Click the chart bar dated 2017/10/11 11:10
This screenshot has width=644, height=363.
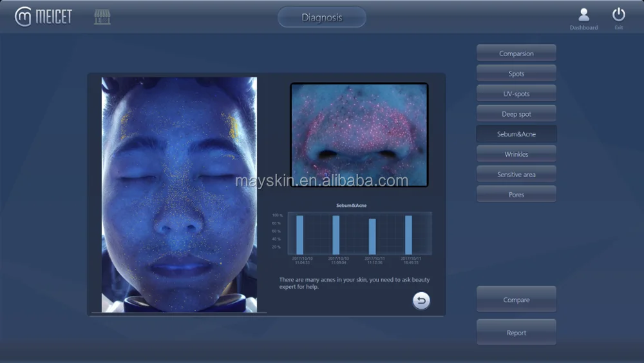click(x=372, y=237)
